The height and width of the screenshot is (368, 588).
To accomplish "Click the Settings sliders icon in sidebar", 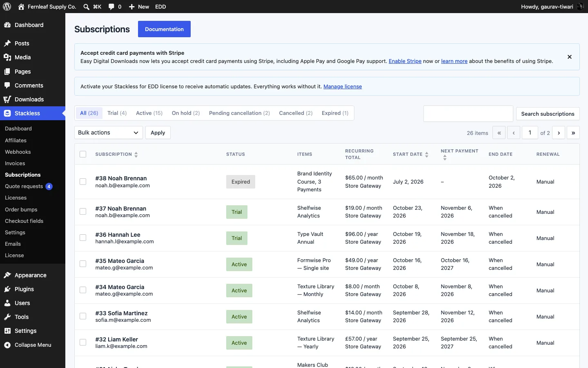I will click(7, 331).
